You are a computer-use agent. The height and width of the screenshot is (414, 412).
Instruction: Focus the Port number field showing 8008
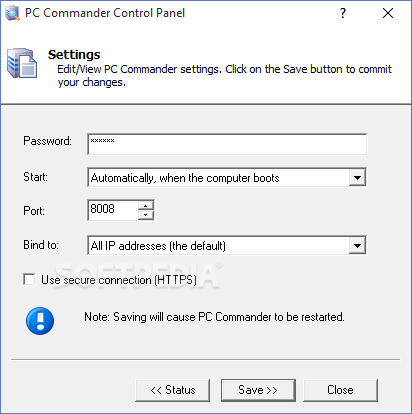click(x=113, y=210)
